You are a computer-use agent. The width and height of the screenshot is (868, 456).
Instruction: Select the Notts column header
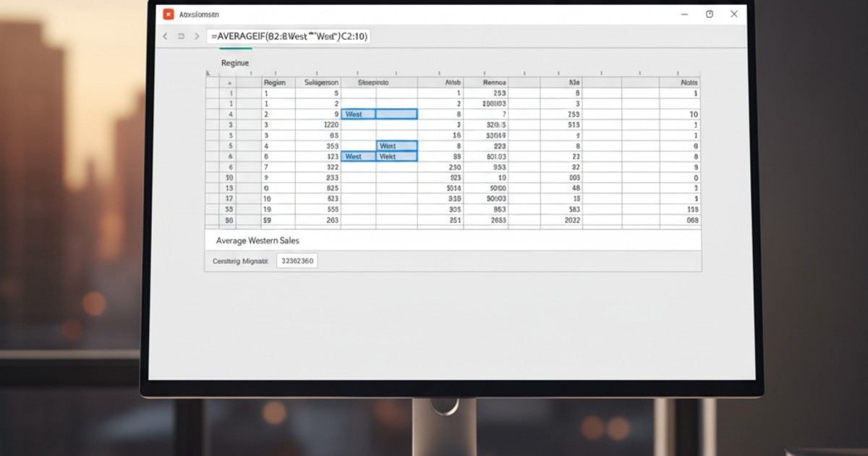point(689,83)
